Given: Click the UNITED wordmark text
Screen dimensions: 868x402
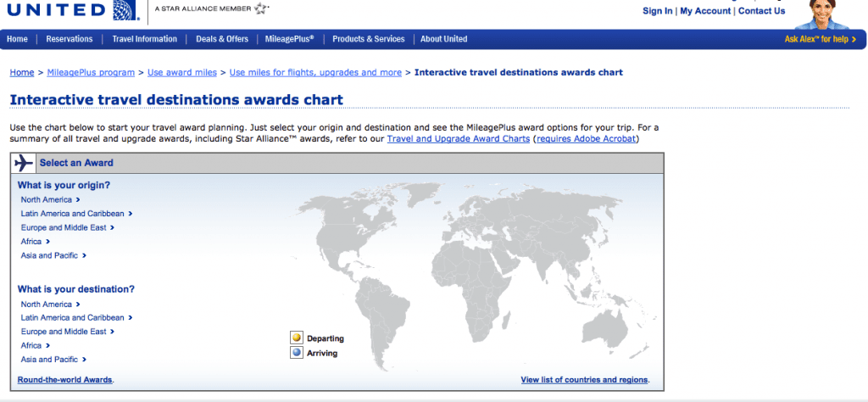Looking at the screenshot, I should [57, 9].
